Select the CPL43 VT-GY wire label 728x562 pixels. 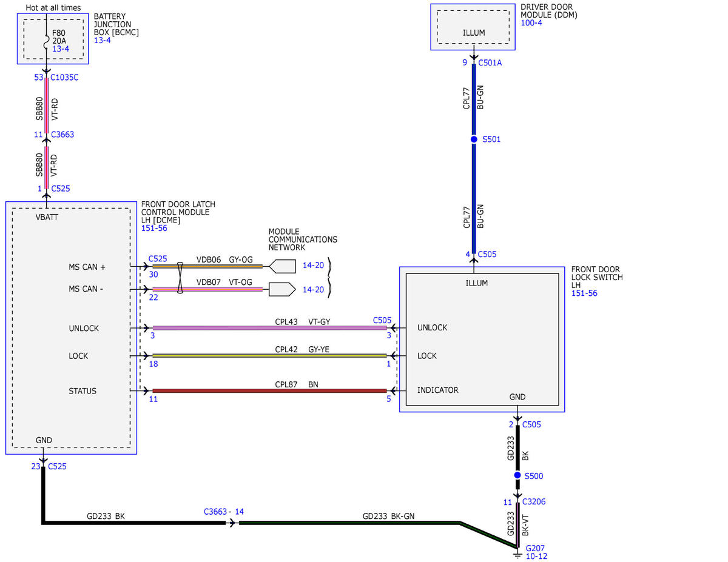(302, 321)
